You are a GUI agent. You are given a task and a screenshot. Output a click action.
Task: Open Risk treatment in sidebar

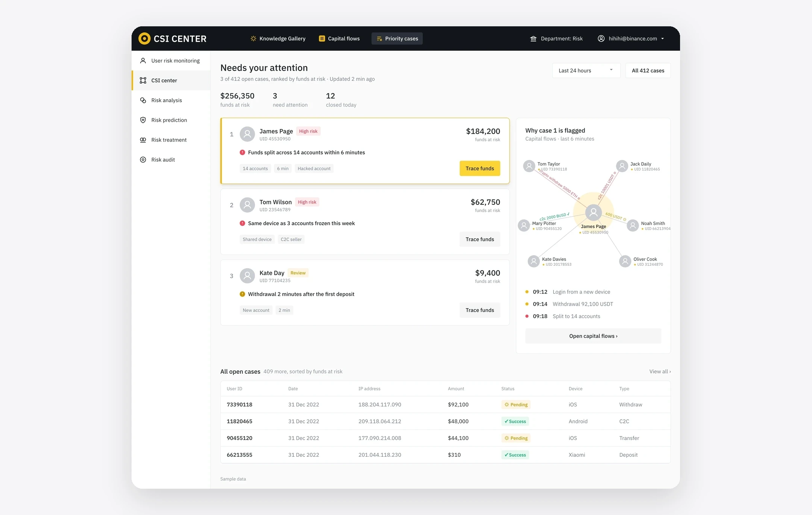[171, 140]
